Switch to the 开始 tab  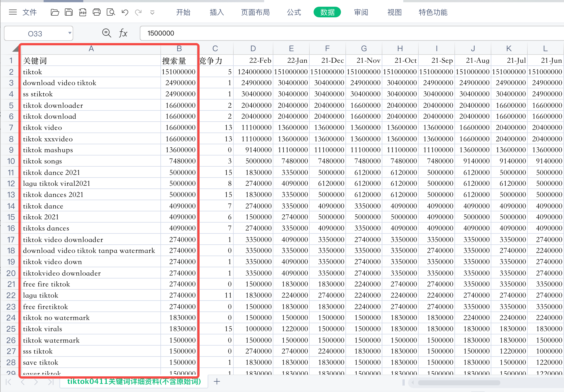pos(183,12)
